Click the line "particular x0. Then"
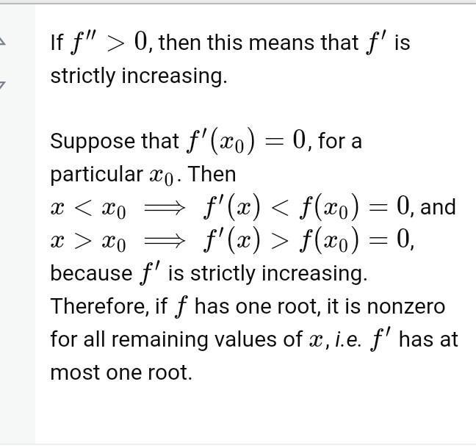This screenshot has height=448, width=476. click(x=143, y=175)
